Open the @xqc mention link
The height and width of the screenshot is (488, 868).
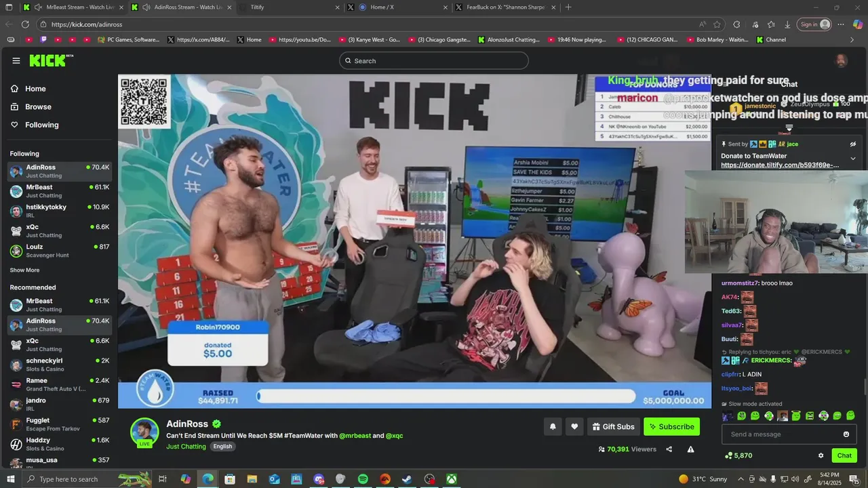(x=394, y=436)
